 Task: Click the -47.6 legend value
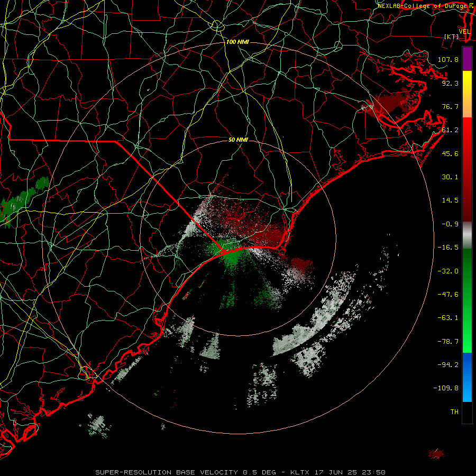448,295
